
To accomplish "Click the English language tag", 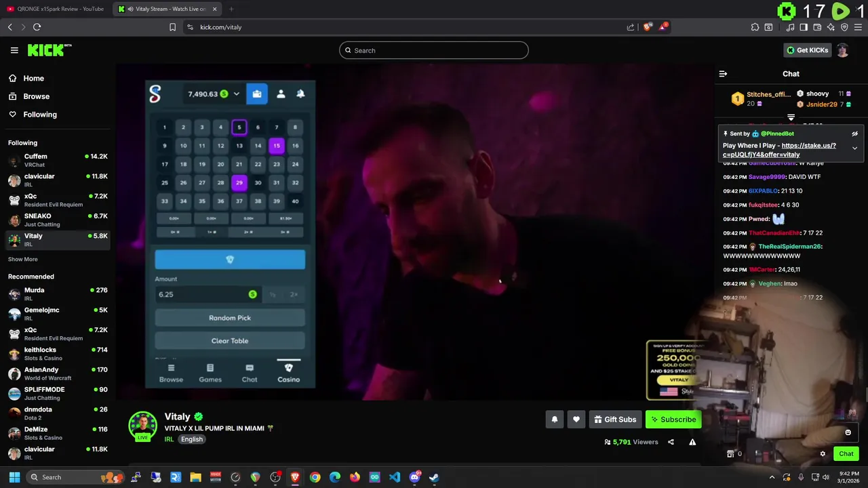I will (x=192, y=439).
